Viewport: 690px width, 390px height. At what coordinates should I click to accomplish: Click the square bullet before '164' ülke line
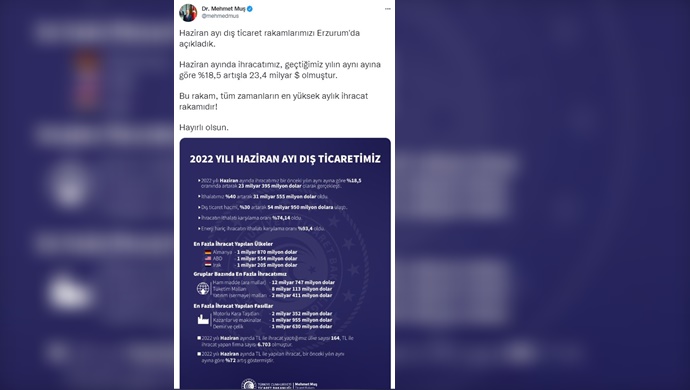coord(199,338)
